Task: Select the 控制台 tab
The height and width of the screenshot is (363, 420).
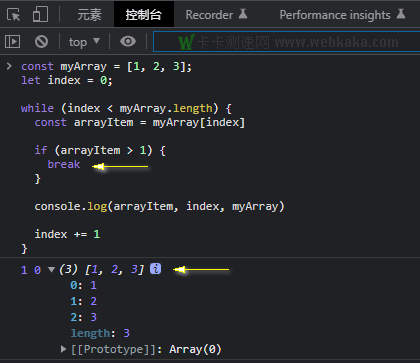Action: (x=144, y=14)
